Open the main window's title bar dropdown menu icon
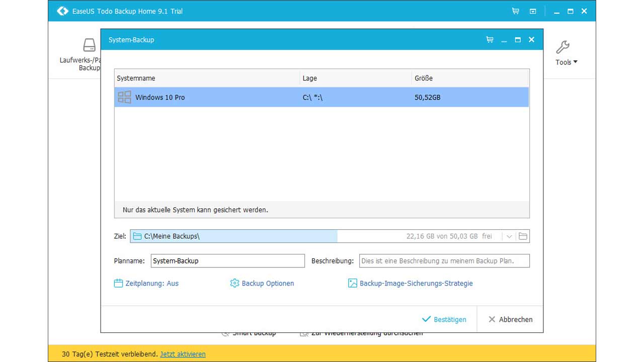The height and width of the screenshot is (362, 644). click(x=533, y=11)
